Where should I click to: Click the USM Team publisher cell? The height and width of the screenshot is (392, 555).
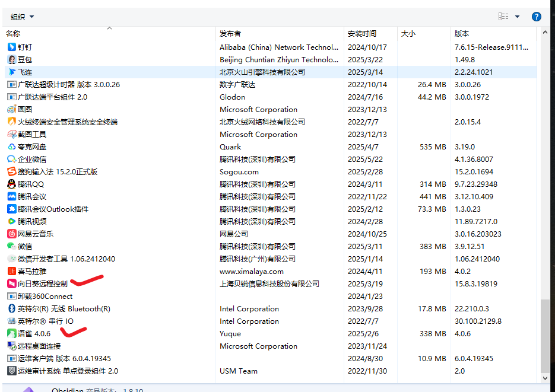239,371
